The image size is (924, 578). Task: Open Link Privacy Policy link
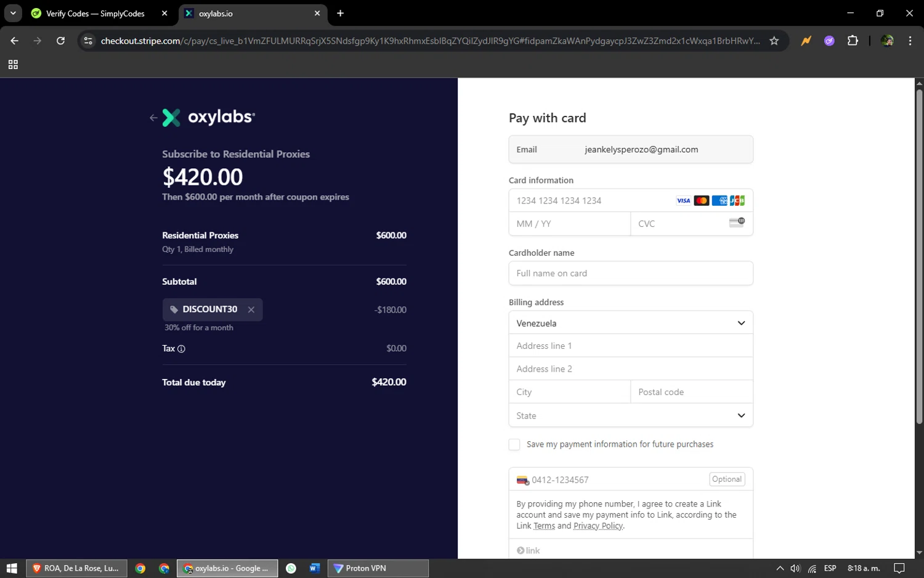598,526
